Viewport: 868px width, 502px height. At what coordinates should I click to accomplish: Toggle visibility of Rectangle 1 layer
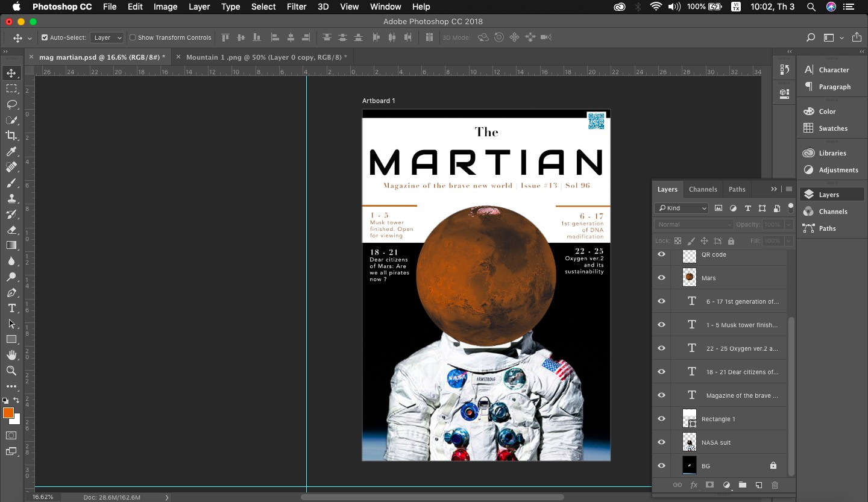(661, 419)
